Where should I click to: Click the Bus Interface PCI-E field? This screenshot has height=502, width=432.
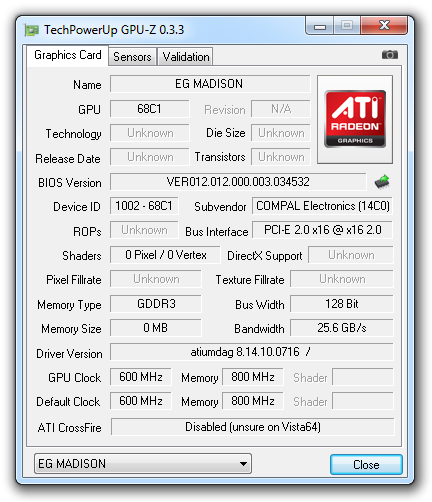[322, 230]
